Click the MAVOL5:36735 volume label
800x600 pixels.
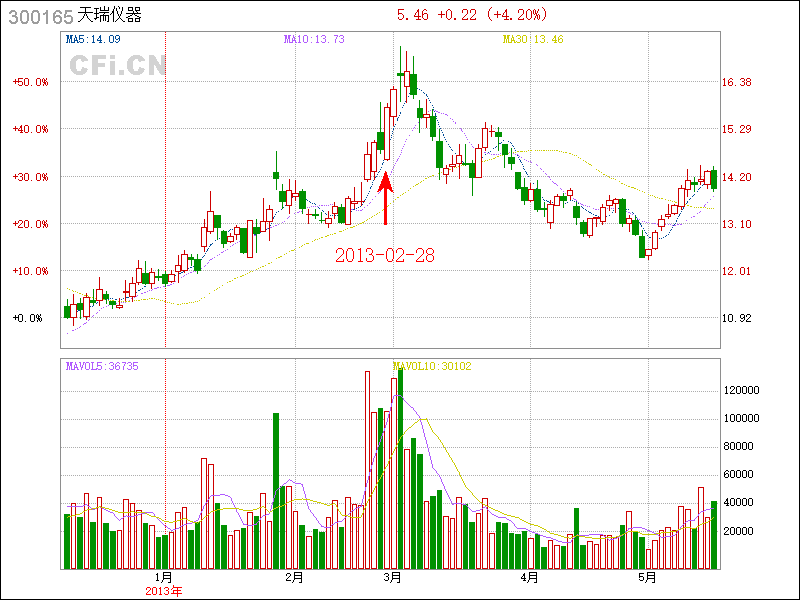pos(102,366)
